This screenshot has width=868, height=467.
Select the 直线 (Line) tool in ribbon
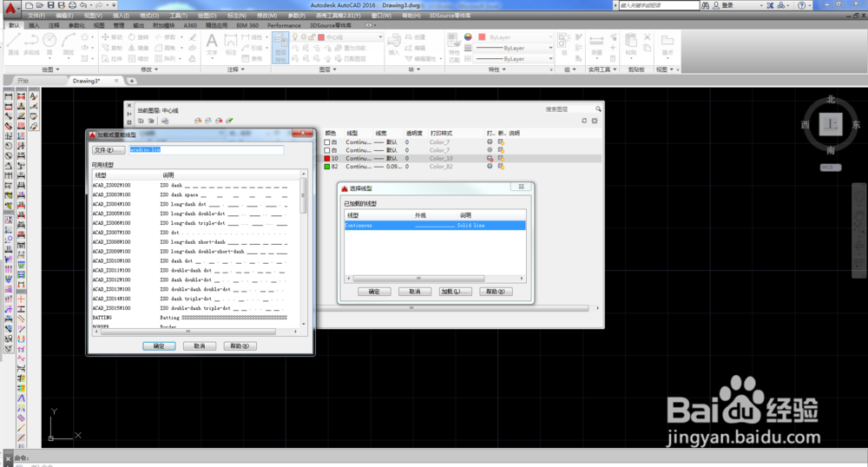tap(13, 44)
